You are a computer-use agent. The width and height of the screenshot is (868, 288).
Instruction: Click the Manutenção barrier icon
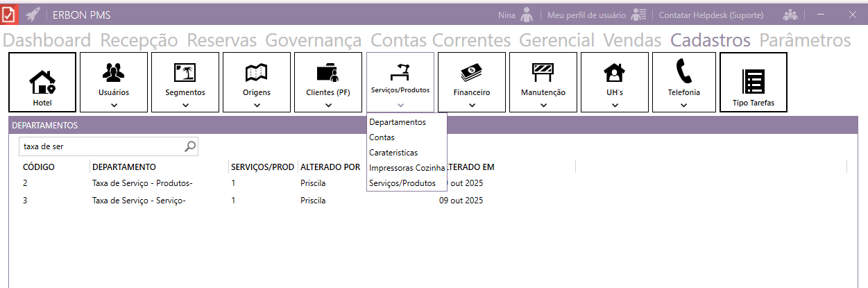[543, 71]
